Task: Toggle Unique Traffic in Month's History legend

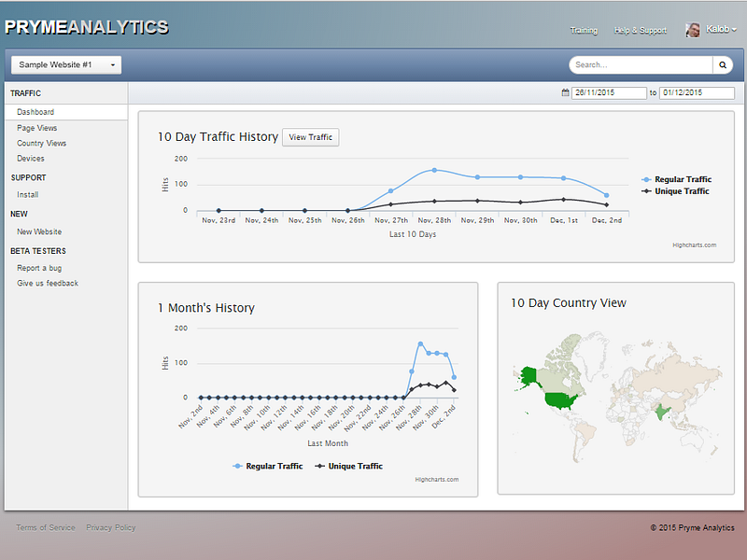Action: [348, 466]
